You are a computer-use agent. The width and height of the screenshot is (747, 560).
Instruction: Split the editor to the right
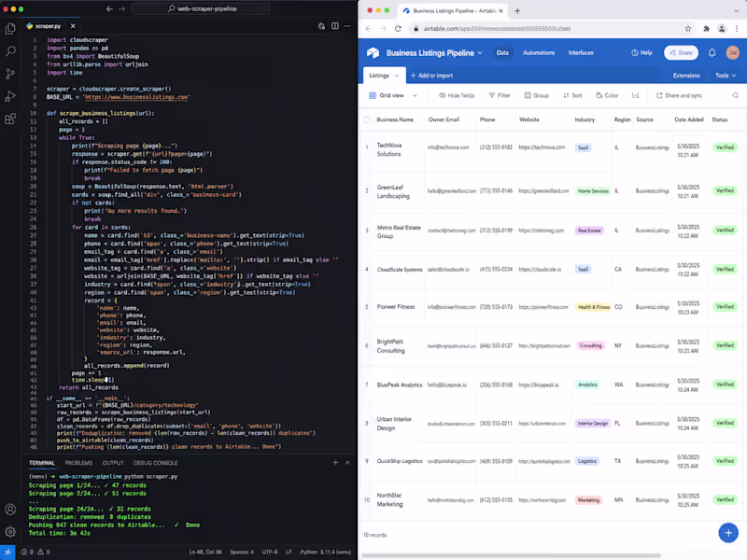click(x=335, y=26)
